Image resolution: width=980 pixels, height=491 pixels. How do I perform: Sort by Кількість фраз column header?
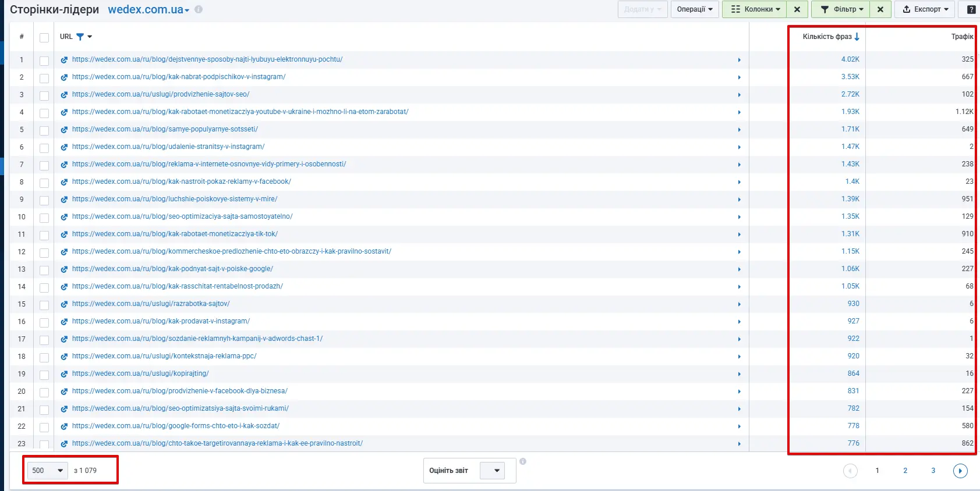827,37
